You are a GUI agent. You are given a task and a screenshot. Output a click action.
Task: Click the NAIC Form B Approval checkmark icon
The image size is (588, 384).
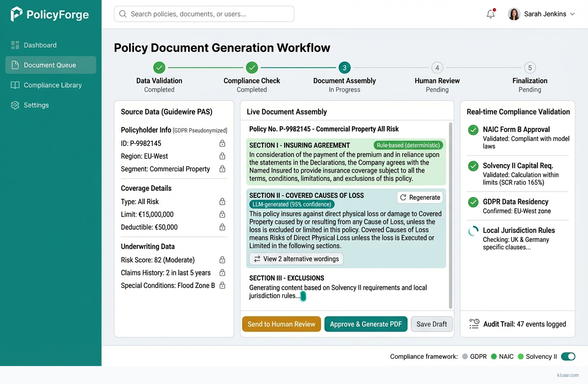473,130
